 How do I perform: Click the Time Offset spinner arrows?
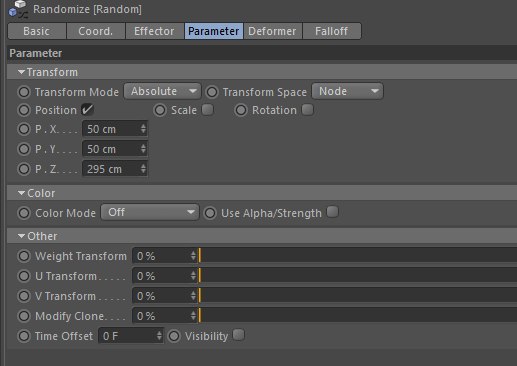coord(159,336)
